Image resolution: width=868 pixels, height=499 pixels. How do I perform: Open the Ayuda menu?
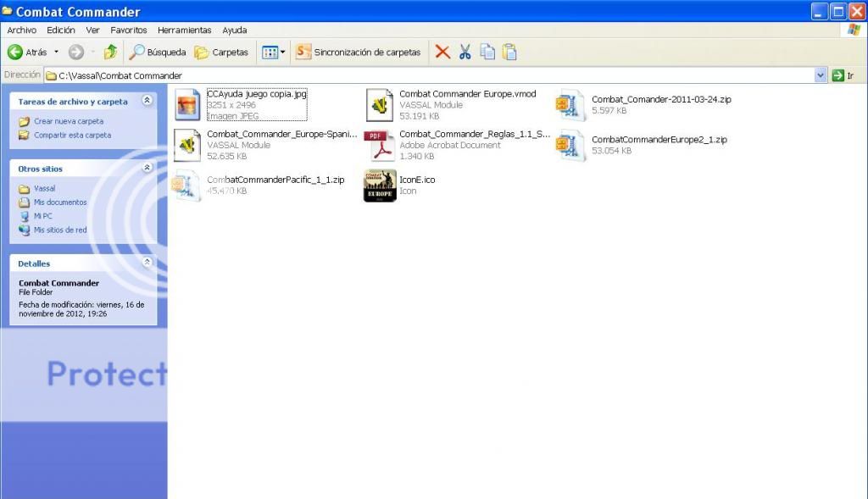(x=235, y=30)
